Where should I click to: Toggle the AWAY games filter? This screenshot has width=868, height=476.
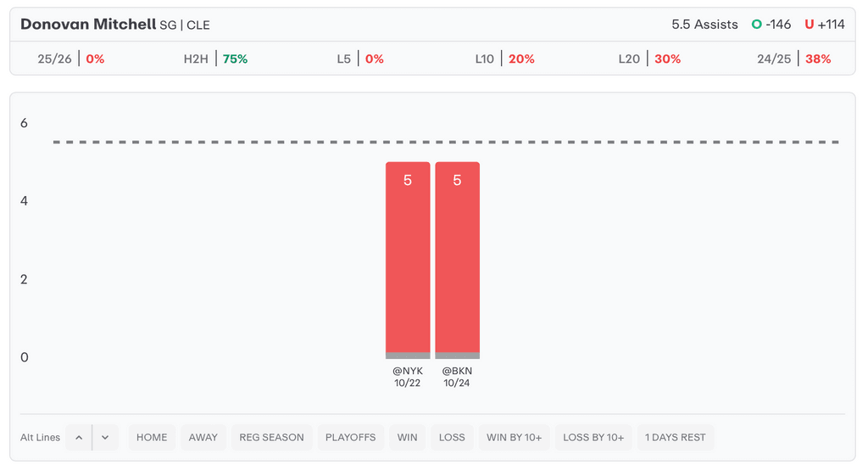click(203, 438)
